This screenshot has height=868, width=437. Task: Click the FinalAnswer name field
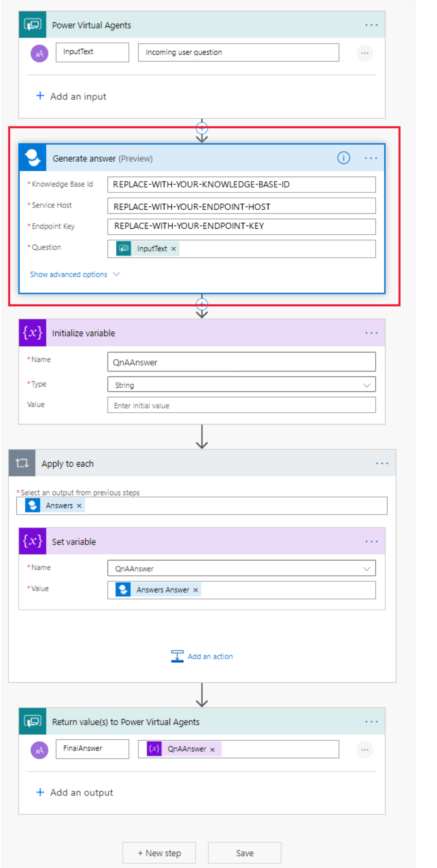tap(92, 749)
